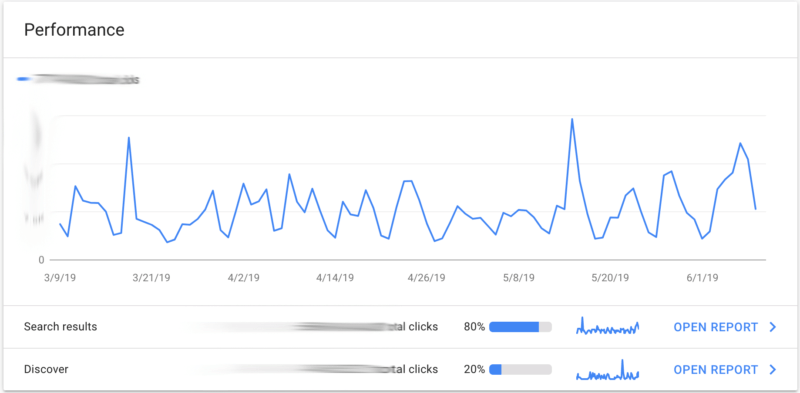Image resolution: width=800 pixels, height=393 pixels.
Task: Click the tall chart spike near 3/21/19
Action: point(129,137)
